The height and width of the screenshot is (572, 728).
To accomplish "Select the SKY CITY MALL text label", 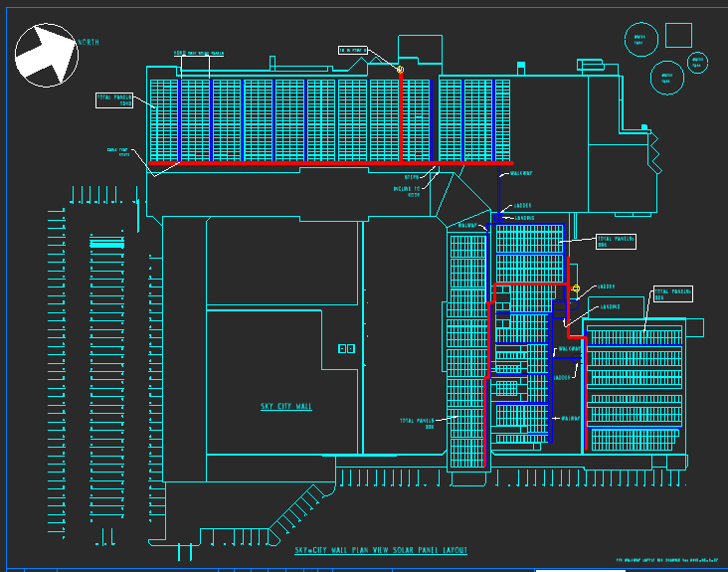I will 285,407.
